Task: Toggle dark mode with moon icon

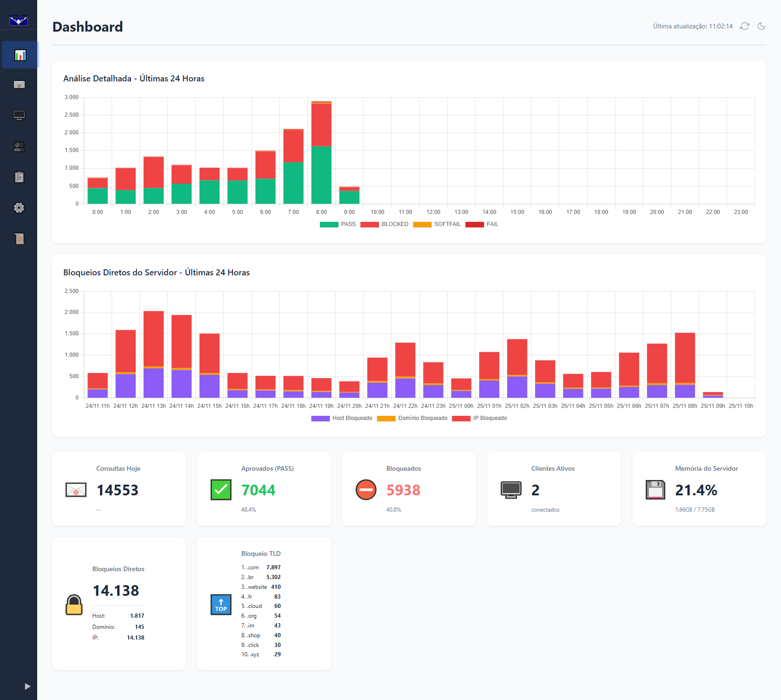Action: tap(761, 26)
